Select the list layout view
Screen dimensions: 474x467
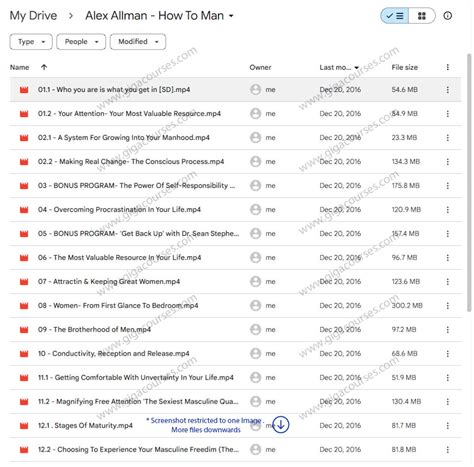click(395, 16)
